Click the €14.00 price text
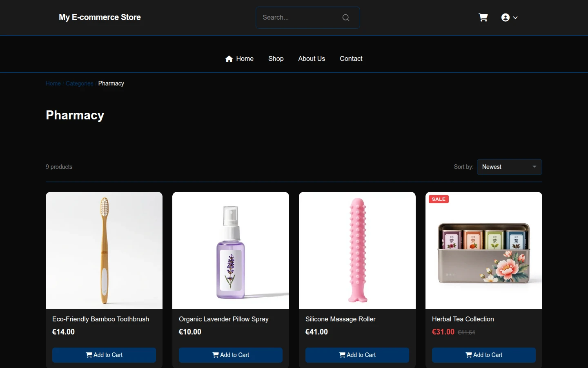 (x=63, y=332)
